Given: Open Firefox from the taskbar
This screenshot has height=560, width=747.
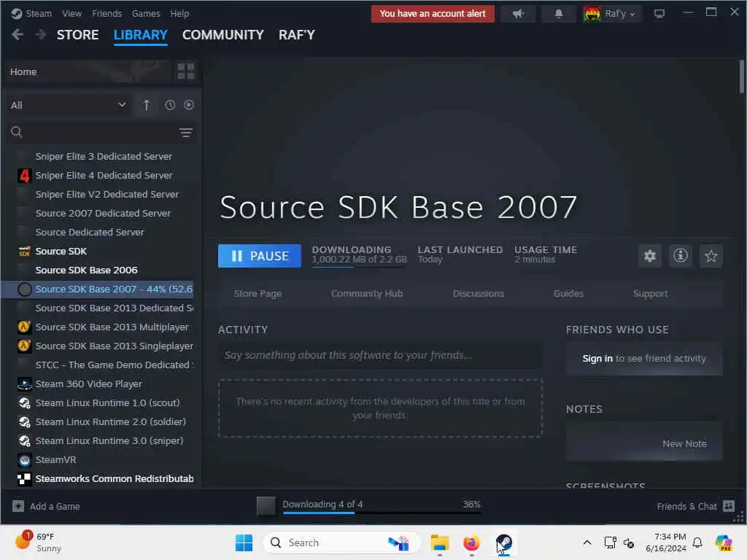Looking at the screenshot, I should point(471,542).
